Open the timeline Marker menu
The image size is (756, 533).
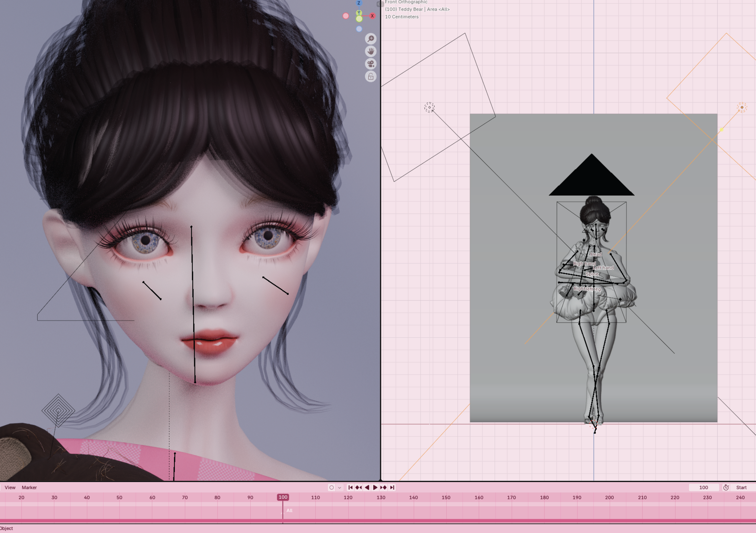coord(29,488)
